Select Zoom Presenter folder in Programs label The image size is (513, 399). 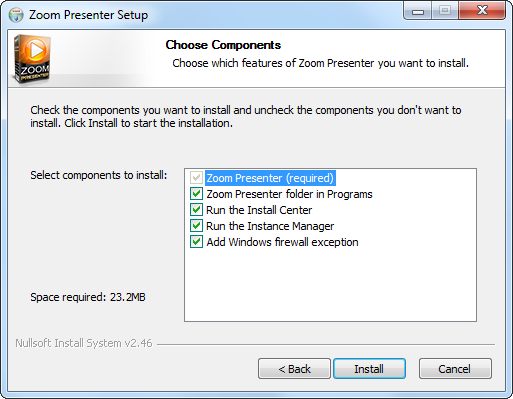pos(289,194)
